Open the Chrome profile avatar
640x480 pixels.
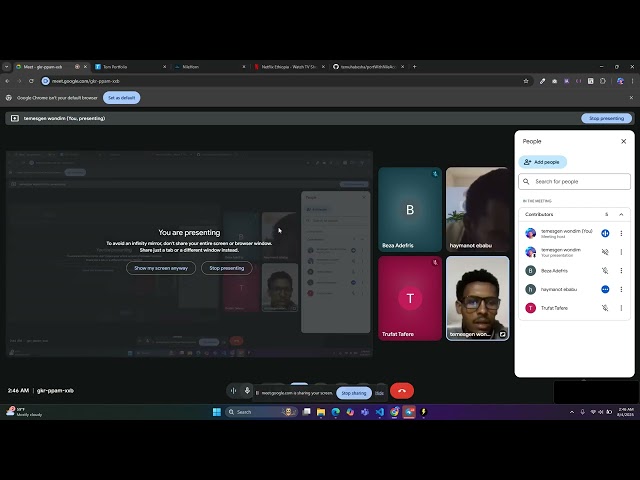coord(620,81)
